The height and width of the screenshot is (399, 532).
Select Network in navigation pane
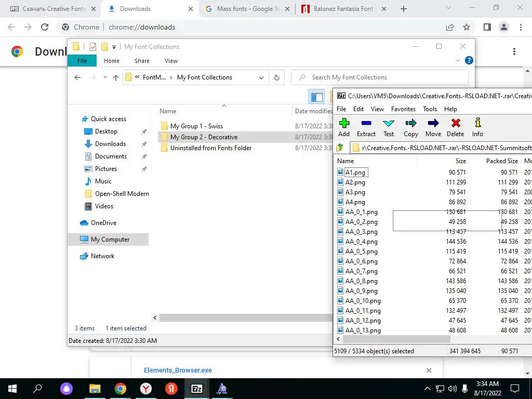point(102,256)
